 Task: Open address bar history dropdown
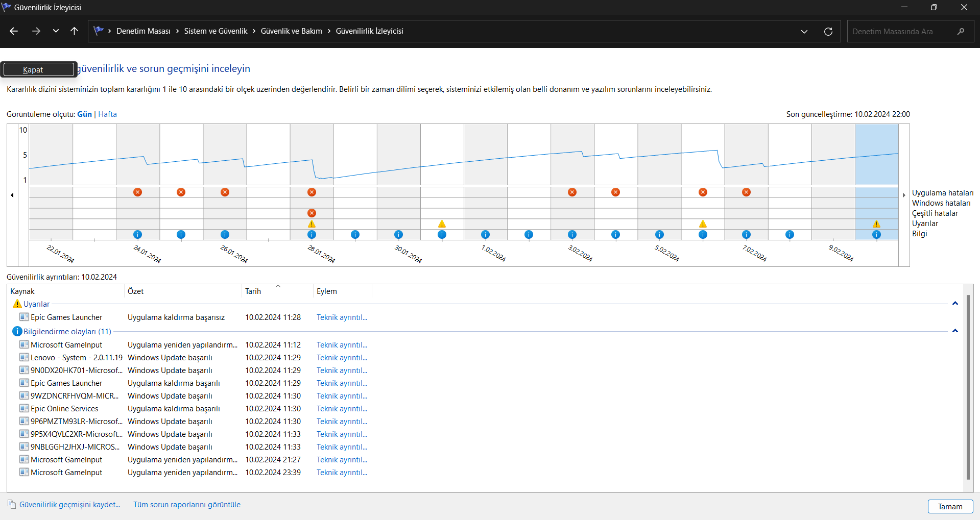[x=804, y=32]
